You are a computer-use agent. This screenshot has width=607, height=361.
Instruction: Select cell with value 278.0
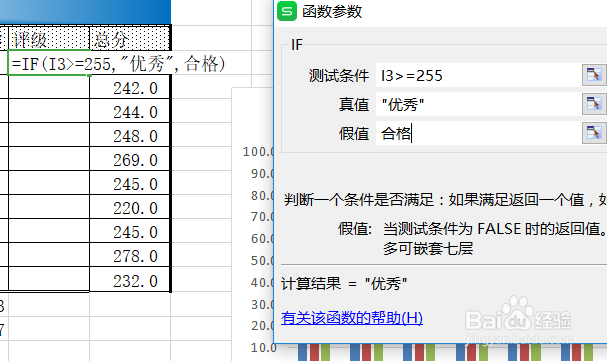[130, 255]
